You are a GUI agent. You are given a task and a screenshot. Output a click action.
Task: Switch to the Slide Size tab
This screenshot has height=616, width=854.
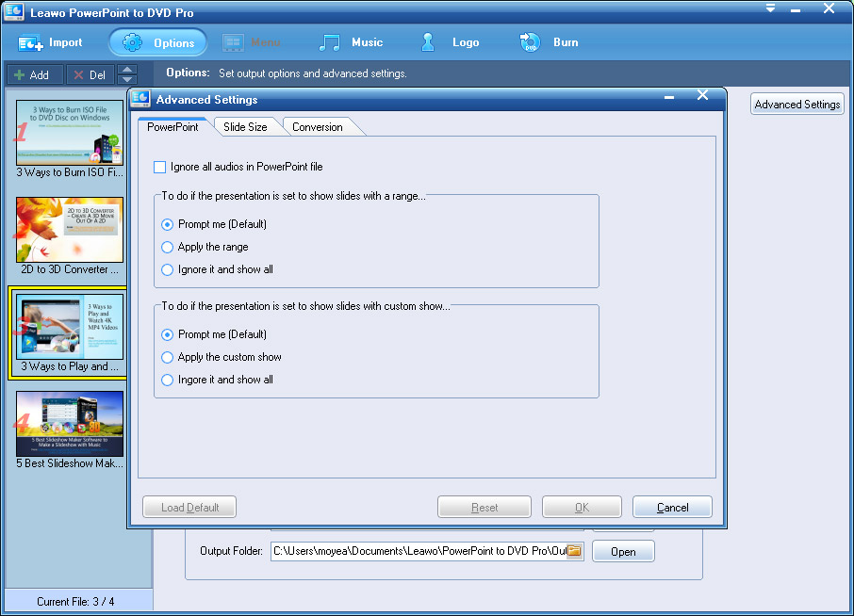click(245, 127)
